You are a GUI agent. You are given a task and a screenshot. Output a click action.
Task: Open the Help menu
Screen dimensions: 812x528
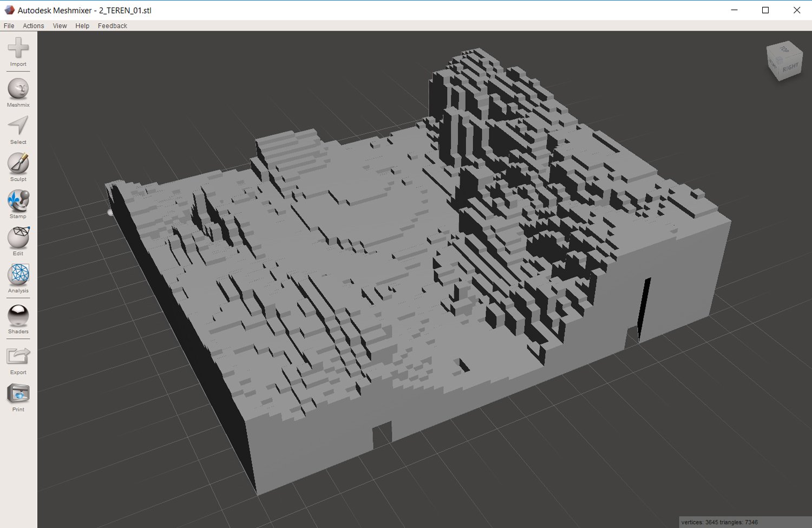click(82, 25)
